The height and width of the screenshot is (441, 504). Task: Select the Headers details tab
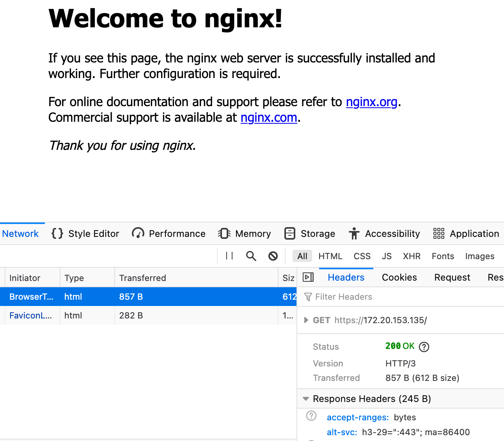pos(346,277)
